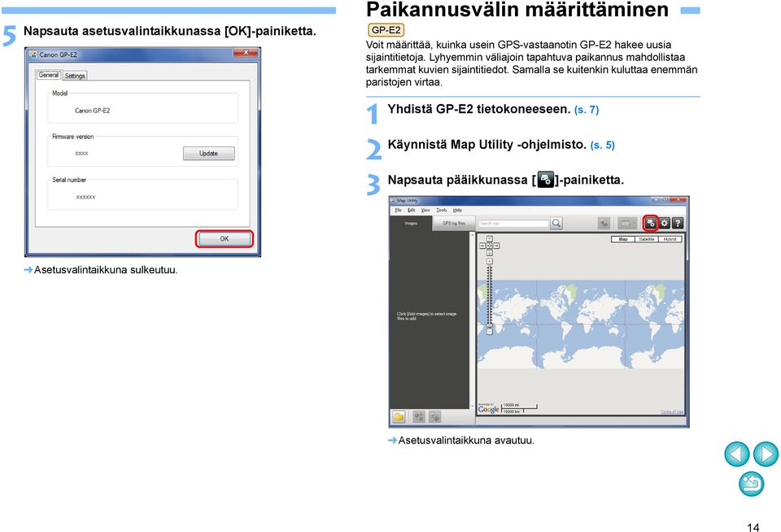Zoom out the map with the minus button
This screenshot has width=781, height=532.
(490, 332)
